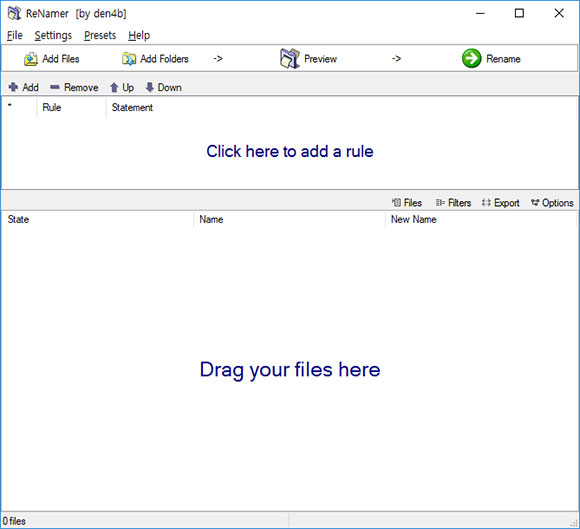Open the File menu

pyautogui.click(x=15, y=36)
